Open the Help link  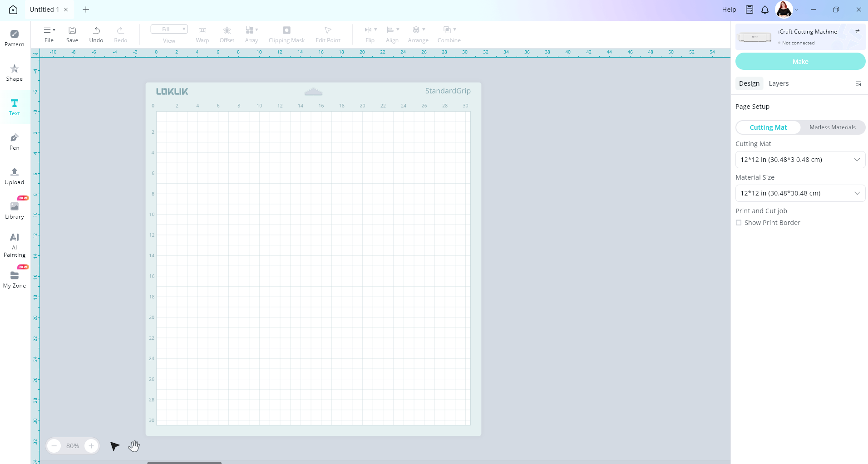tap(729, 10)
